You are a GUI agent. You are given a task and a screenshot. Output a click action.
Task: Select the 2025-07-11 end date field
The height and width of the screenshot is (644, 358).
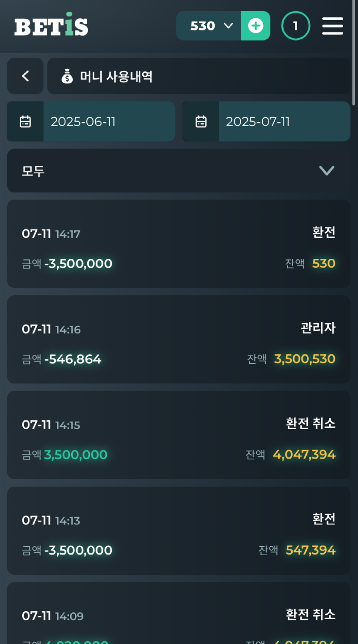click(284, 122)
